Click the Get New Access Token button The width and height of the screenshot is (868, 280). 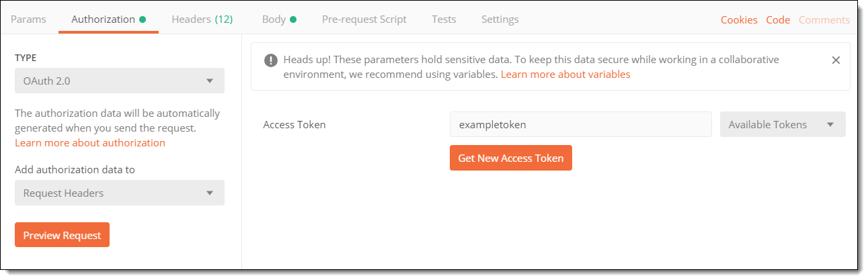[x=511, y=158]
